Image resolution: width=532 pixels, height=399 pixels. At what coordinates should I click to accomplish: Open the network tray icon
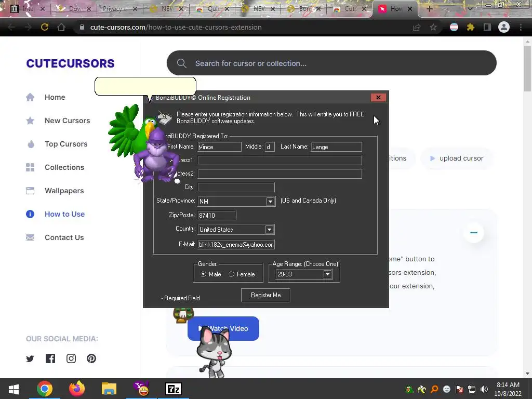[472, 389]
